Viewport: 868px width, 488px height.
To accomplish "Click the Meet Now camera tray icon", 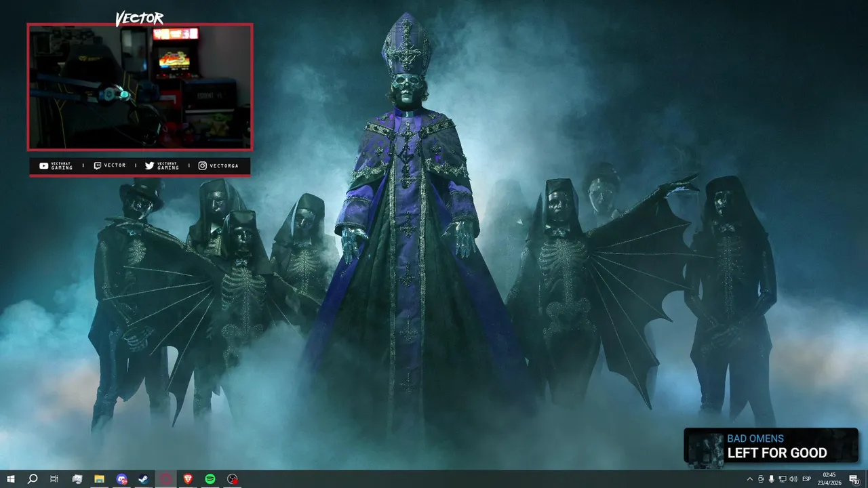I will (761, 479).
